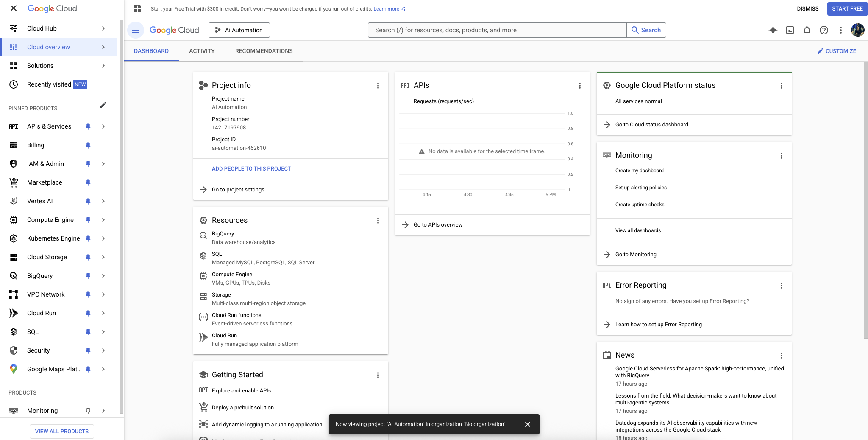The height and width of the screenshot is (440, 868).
Task: Open Project info card options menu
Action: pyautogui.click(x=378, y=86)
